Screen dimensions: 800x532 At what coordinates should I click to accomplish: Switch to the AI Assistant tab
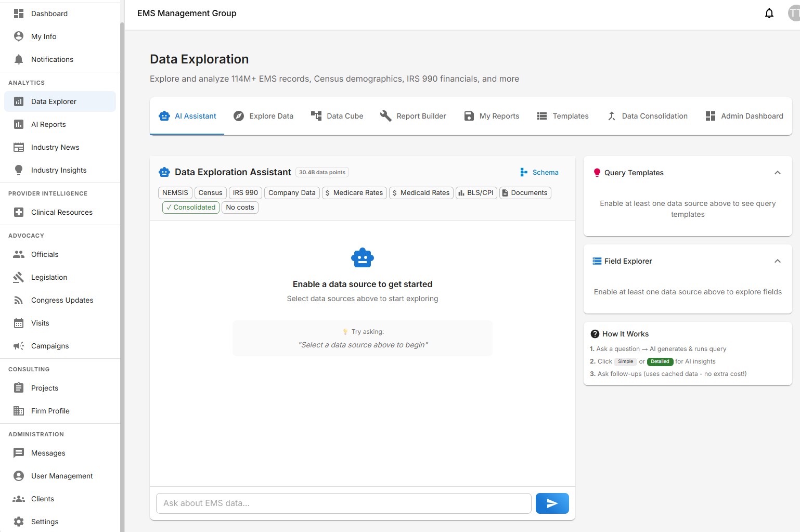coord(187,116)
